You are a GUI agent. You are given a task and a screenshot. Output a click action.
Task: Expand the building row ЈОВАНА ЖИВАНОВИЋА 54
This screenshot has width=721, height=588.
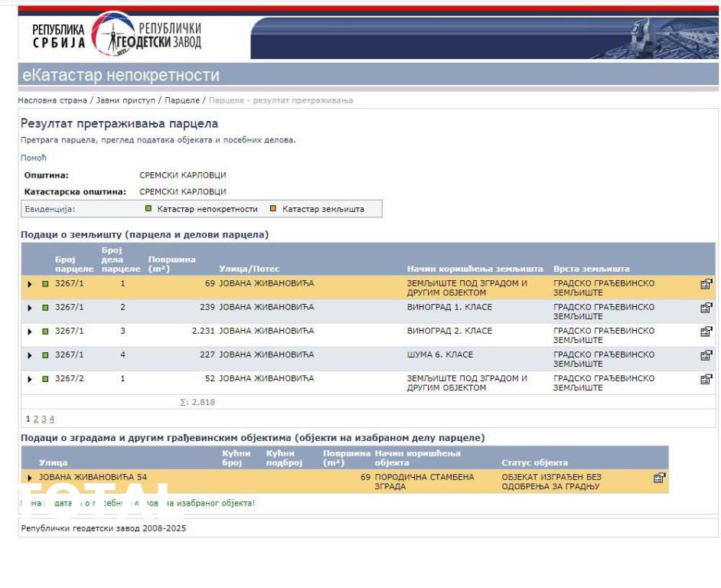(x=30, y=478)
